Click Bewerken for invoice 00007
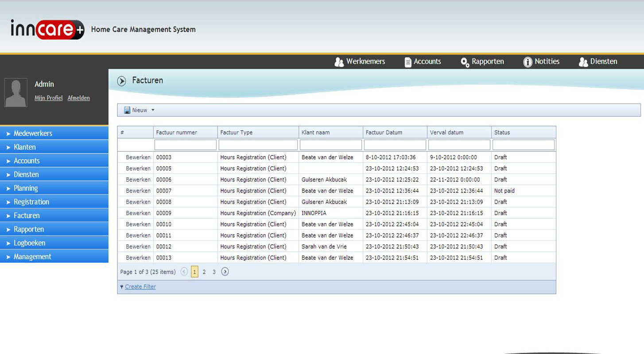 138,191
